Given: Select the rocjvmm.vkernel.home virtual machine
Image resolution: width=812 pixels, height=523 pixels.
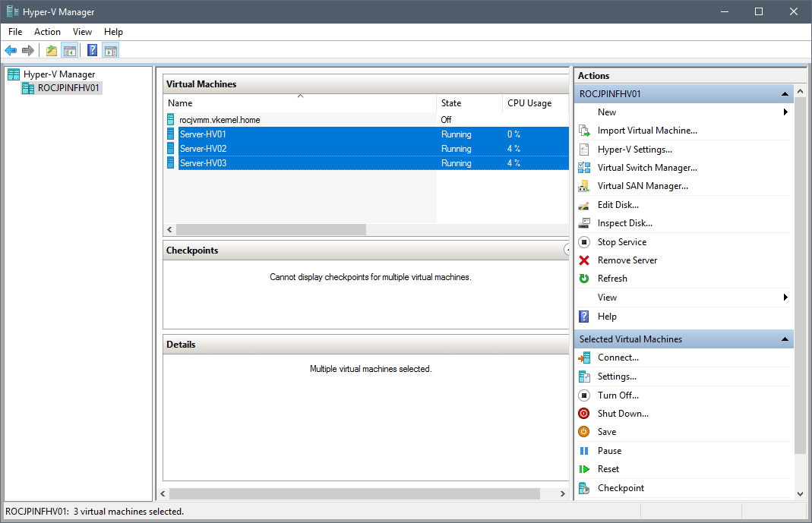Looking at the screenshot, I should click(220, 120).
